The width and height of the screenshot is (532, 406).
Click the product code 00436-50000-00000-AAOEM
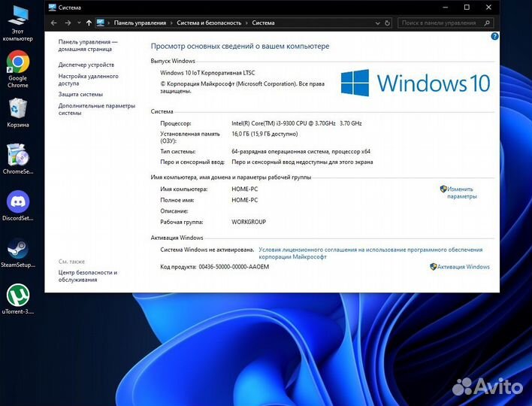coord(234,267)
